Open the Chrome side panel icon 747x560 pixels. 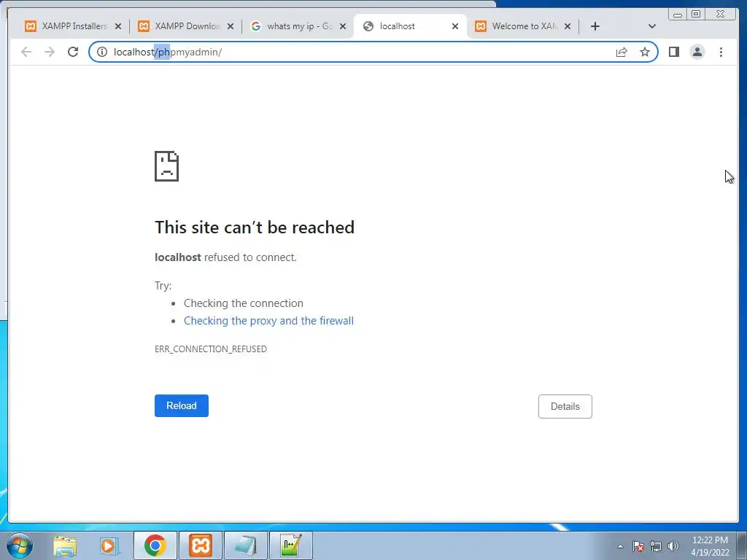click(673, 52)
